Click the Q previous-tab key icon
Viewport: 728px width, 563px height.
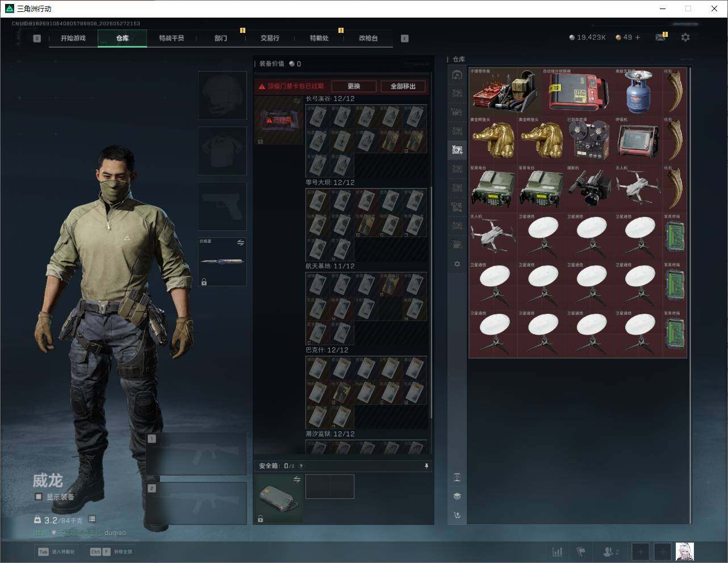[37, 39]
